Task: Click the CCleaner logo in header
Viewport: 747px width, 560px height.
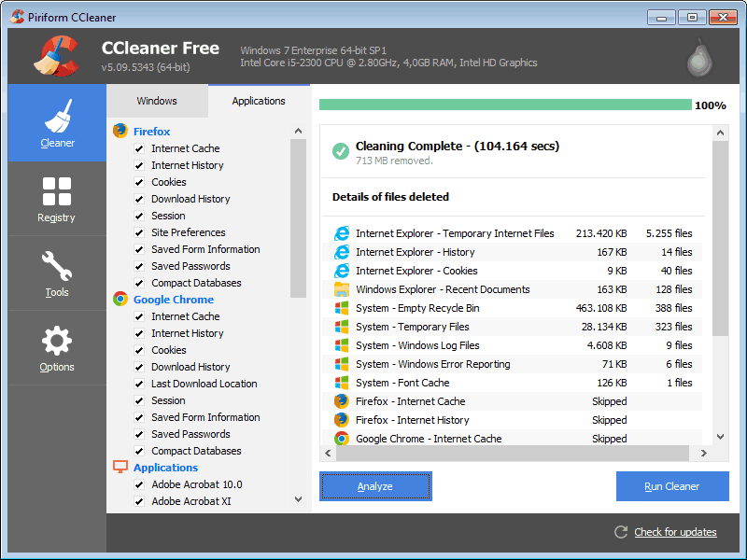Action: [x=57, y=56]
